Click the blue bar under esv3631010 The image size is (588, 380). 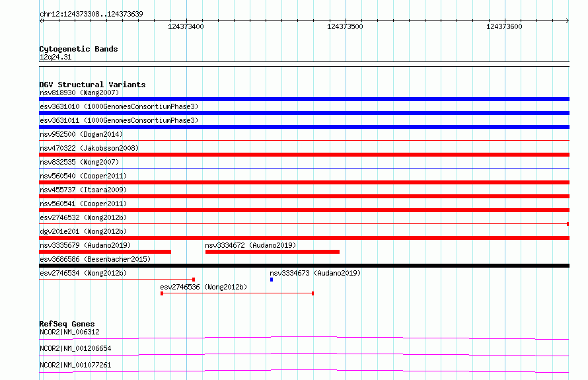pos(304,113)
